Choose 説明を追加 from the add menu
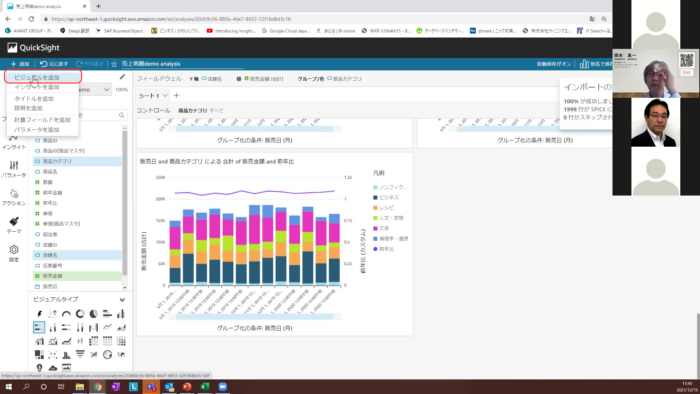Screen dimensions: 700x394 point(43,108)
